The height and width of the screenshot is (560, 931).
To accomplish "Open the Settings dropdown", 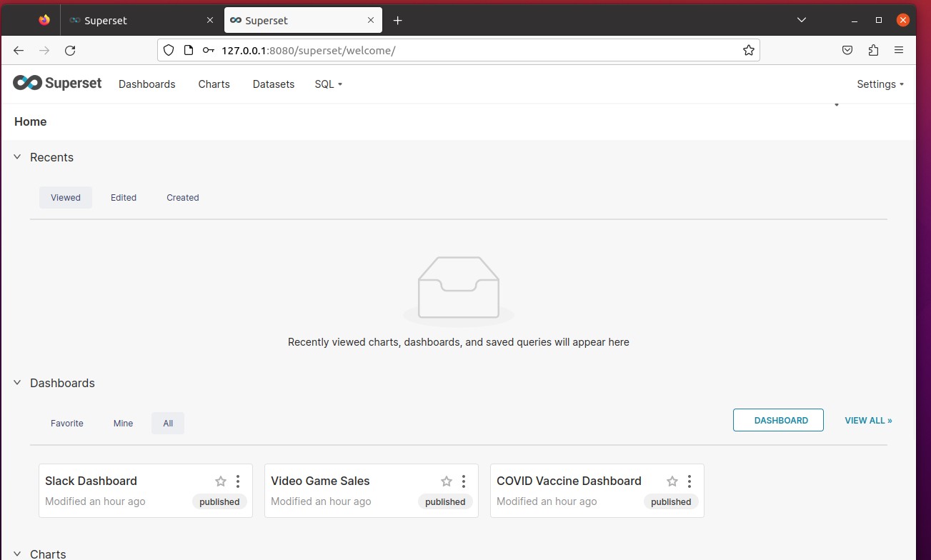I will (x=880, y=84).
